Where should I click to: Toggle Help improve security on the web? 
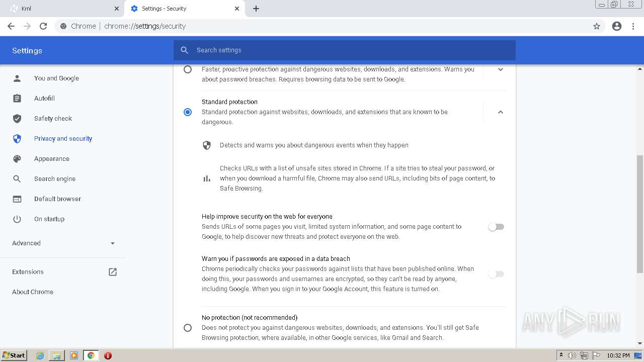[496, 227]
